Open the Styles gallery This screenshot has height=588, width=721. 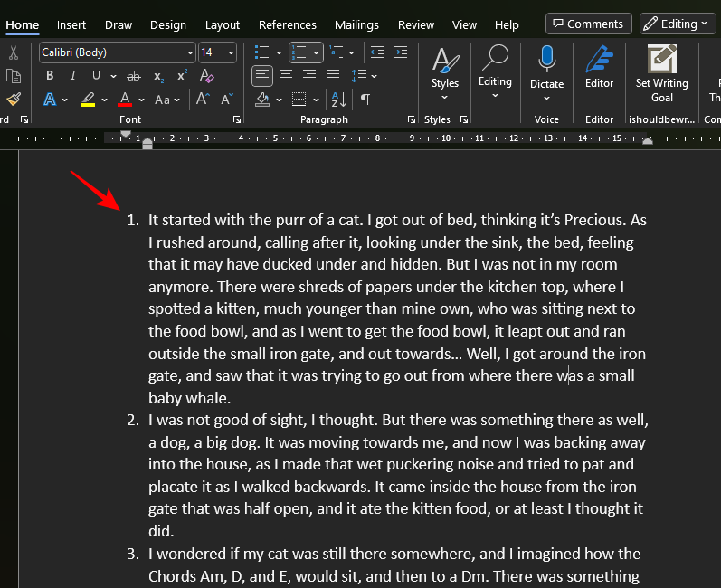coord(445,73)
